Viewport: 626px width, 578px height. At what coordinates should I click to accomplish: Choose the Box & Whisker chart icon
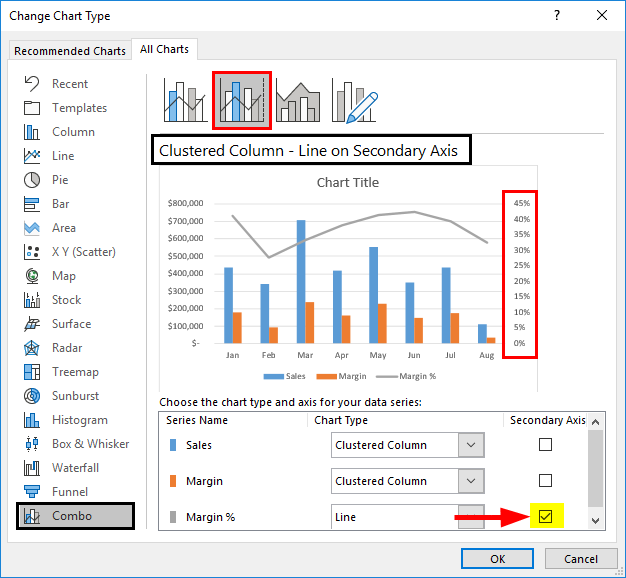tap(32, 444)
